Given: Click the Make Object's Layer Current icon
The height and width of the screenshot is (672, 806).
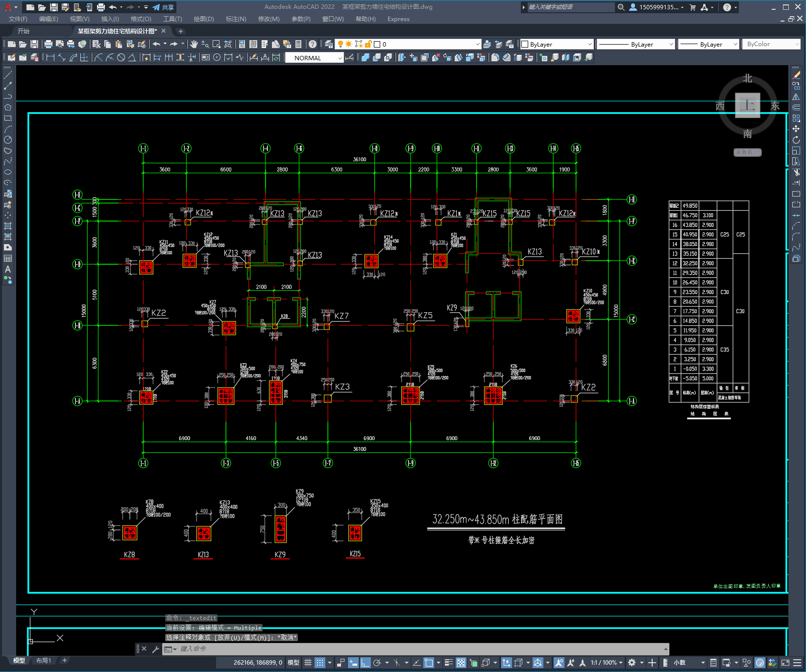Looking at the screenshot, I should pos(487,44).
